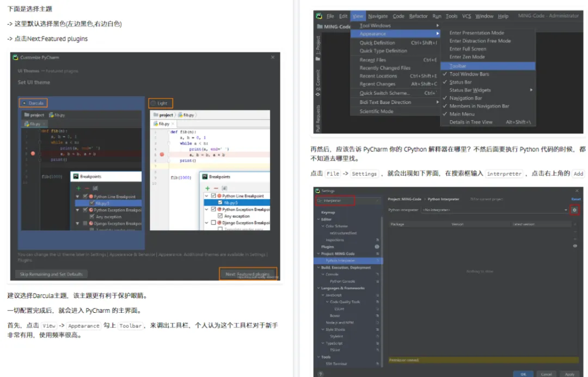Collapse the Color Scheme node in Settings tree
The height and width of the screenshot is (377, 588).
click(323, 226)
